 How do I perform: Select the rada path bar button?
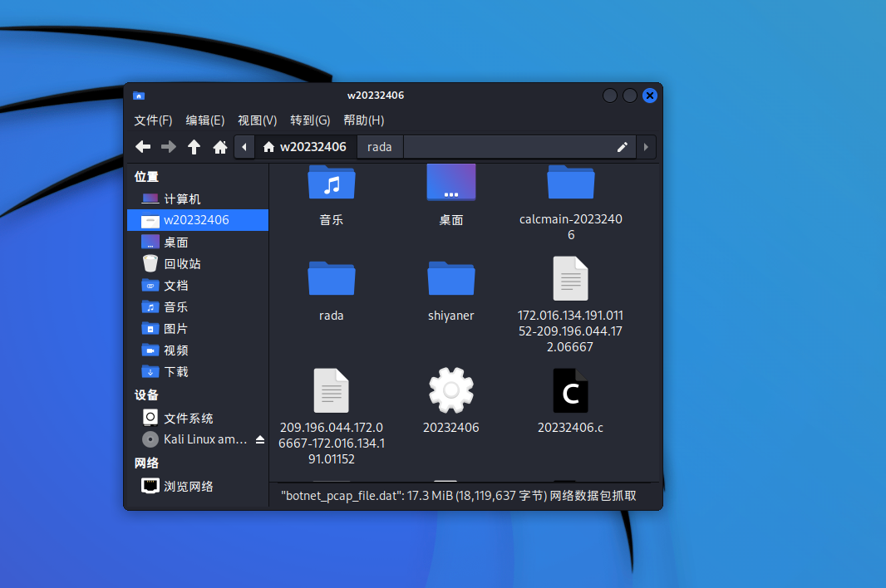pyautogui.click(x=380, y=147)
